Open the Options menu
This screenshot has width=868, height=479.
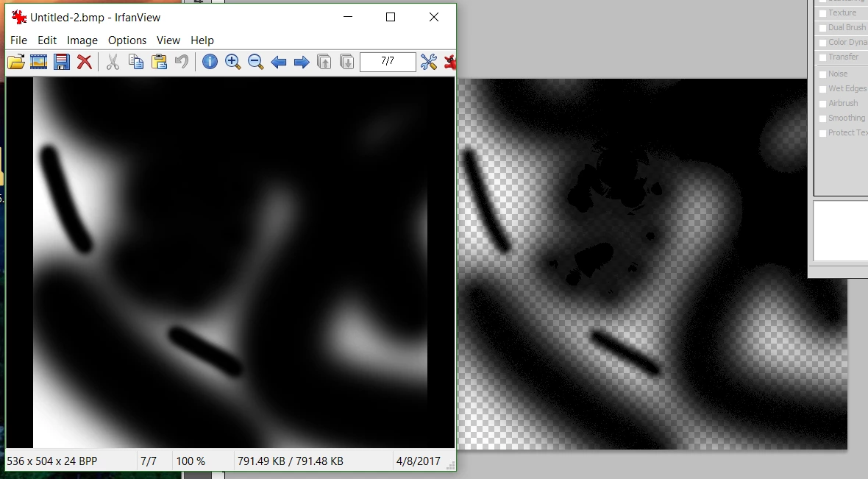pos(127,40)
